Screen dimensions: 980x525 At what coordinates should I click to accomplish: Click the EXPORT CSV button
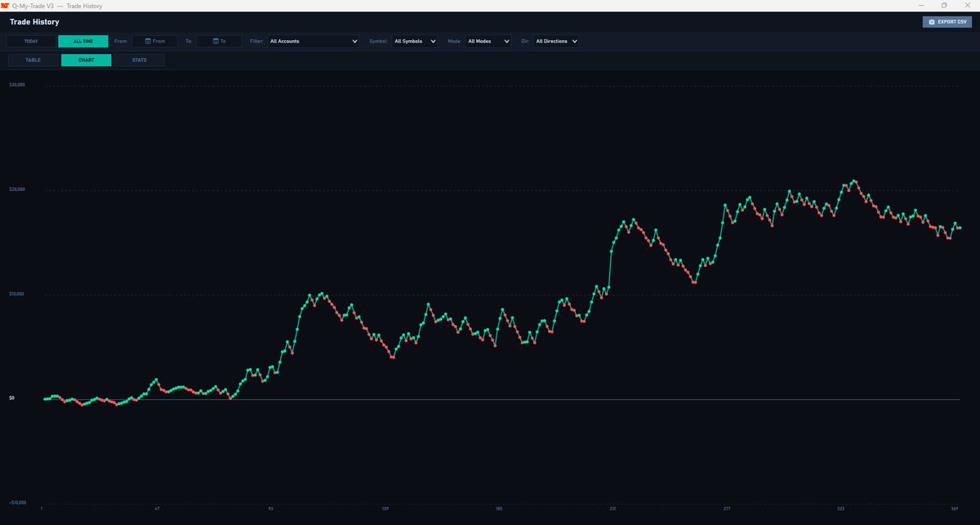click(x=947, y=22)
